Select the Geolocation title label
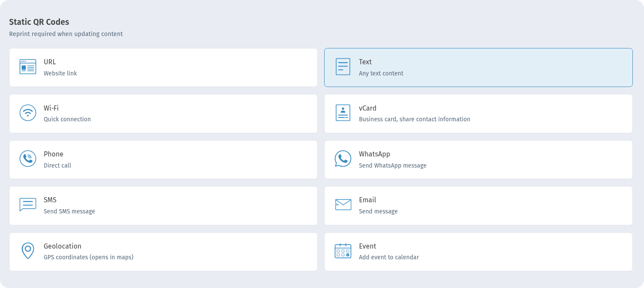 [63, 246]
